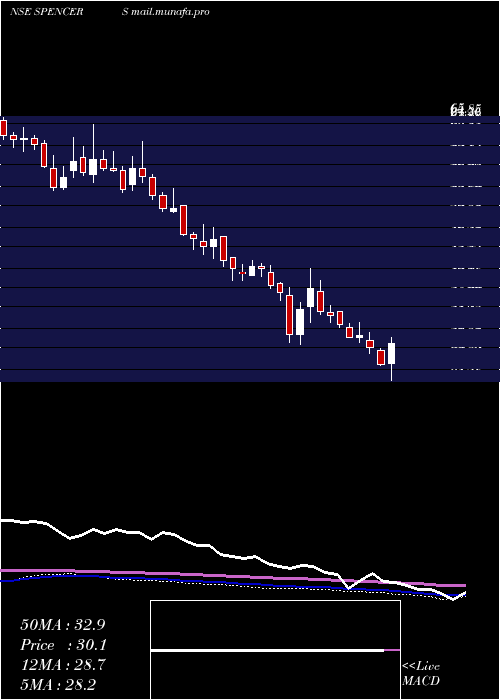The width and height of the screenshot is (500, 700).
Task: Click the <<Live MACD label
Action: coord(421,673)
